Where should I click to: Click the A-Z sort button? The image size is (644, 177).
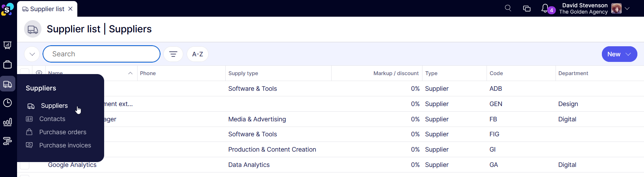pos(197,54)
